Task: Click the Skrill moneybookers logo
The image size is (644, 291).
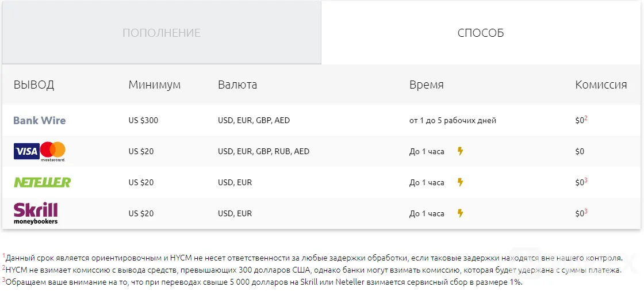Action: click(36, 213)
